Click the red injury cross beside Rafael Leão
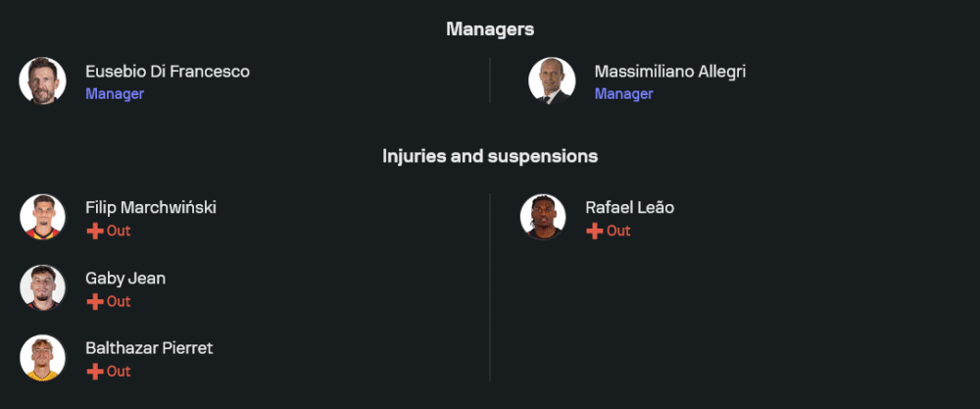This screenshot has height=409, width=980. pyautogui.click(x=595, y=231)
